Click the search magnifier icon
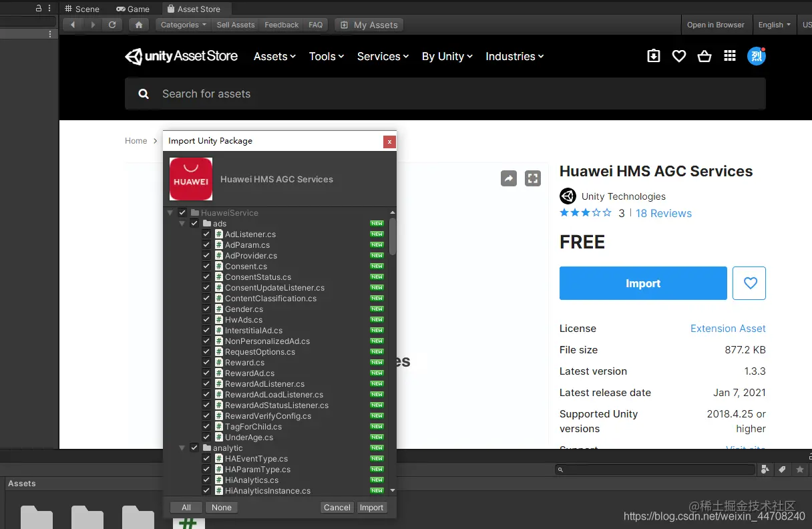812x529 pixels. click(144, 94)
